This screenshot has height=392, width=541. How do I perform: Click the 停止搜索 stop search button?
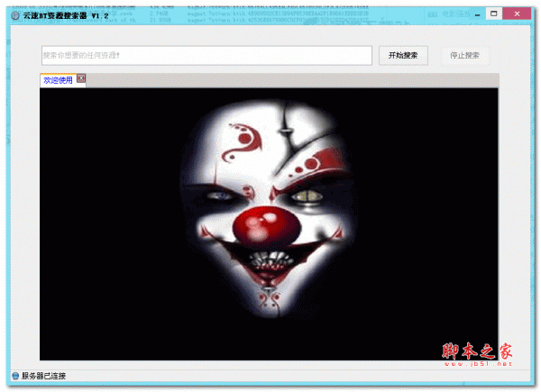coord(464,56)
